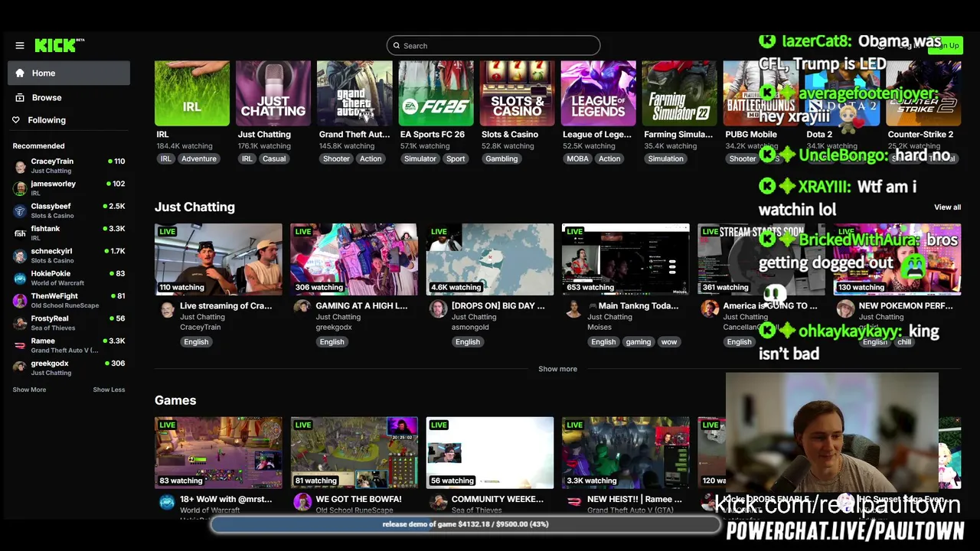Open the Just Chatting category card
The height and width of the screenshot is (551, 980).
coord(273,93)
